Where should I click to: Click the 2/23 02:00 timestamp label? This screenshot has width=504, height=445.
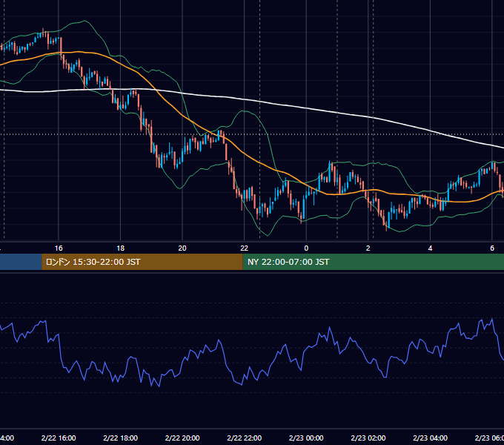pyautogui.click(x=368, y=438)
